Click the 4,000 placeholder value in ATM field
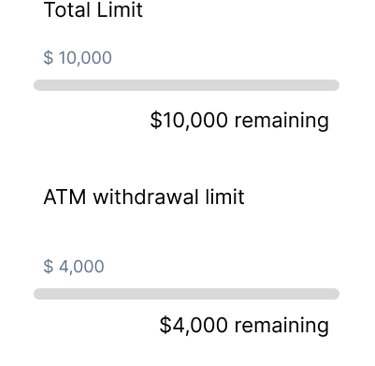This screenshot has width=375, height=366. pos(82,267)
